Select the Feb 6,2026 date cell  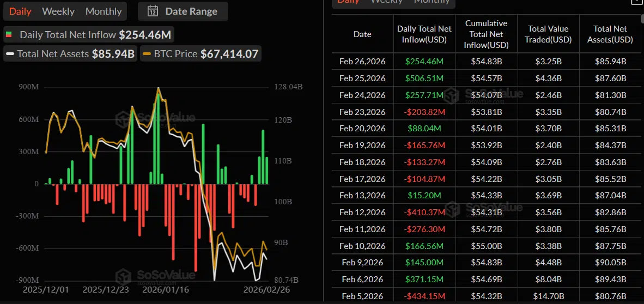pos(362,279)
